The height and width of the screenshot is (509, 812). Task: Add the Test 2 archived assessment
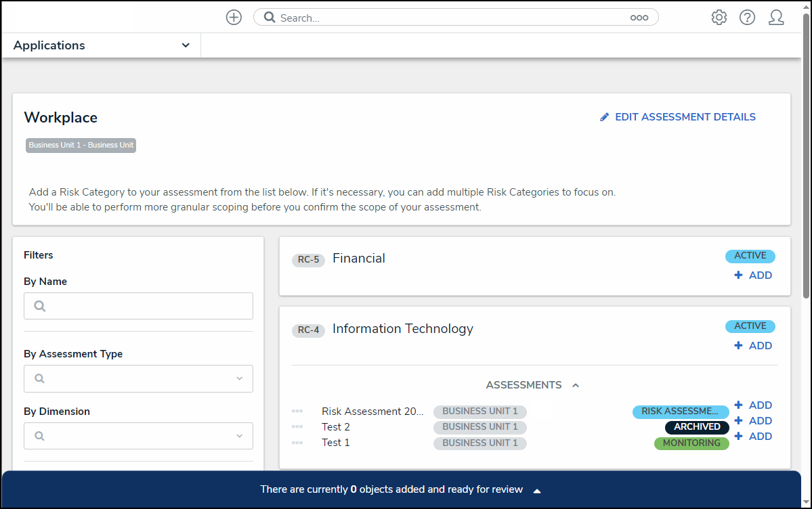pos(753,421)
